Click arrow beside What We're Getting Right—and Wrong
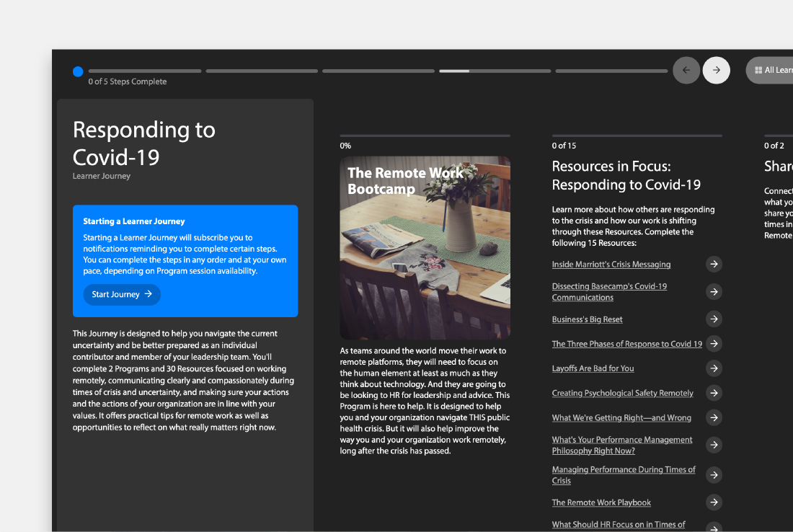This screenshot has height=532, width=793. coord(714,417)
